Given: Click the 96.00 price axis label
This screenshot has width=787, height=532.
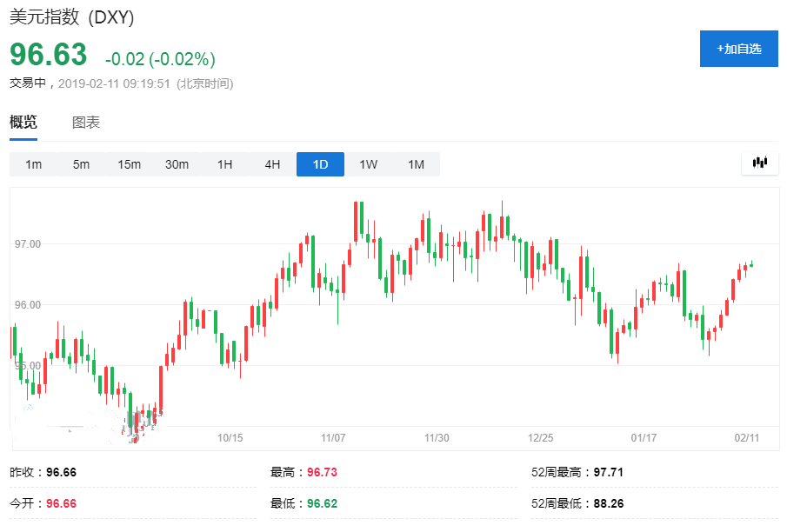Looking at the screenshot, I should click(28, 304).
